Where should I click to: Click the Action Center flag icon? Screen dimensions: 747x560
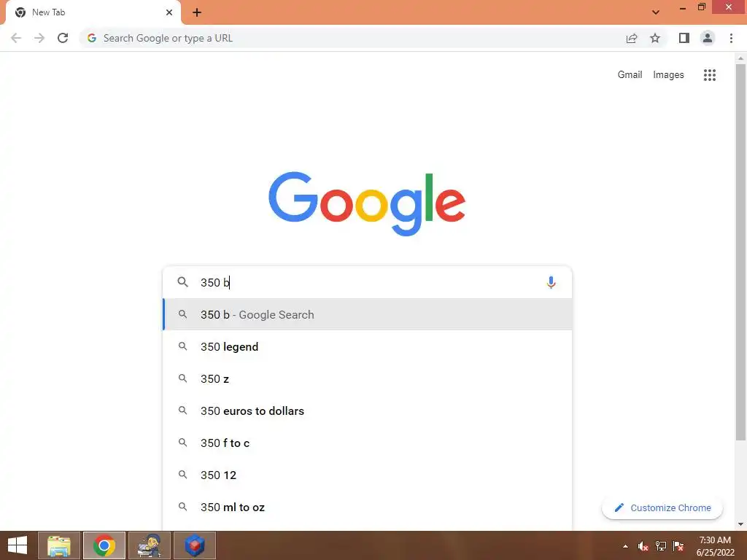678,546
